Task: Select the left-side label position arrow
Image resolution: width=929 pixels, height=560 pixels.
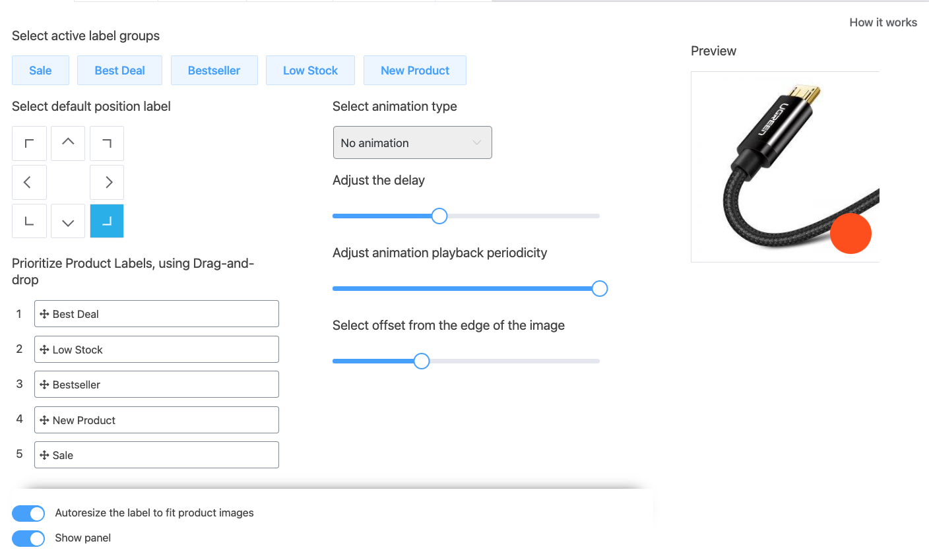Action: 29,182
